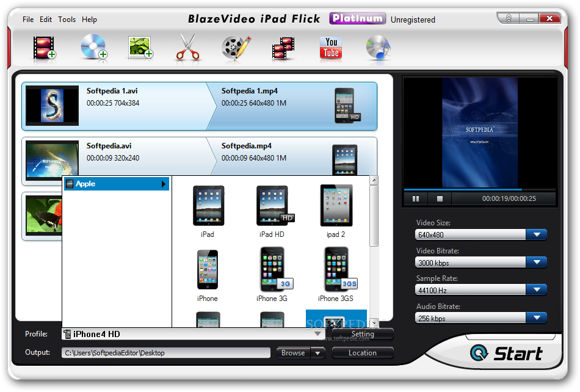The image size is (580, 392).
Task: Click the Output path field
Action: [166, 353]
